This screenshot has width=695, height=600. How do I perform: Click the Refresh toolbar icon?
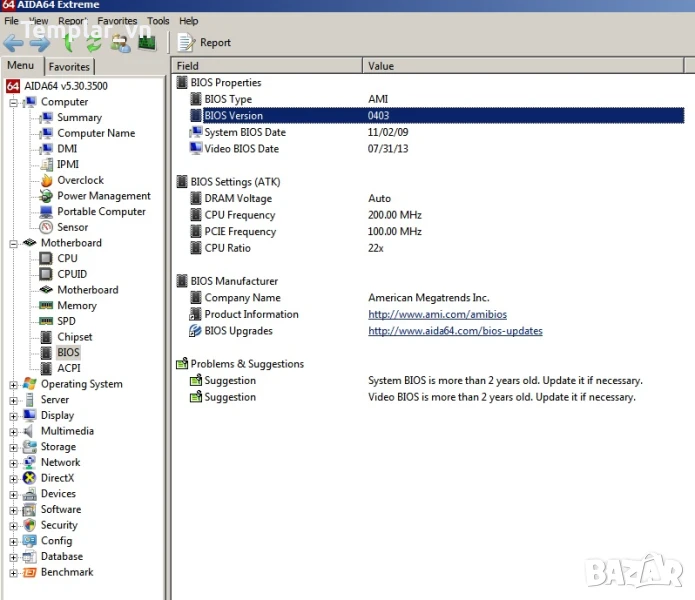click(93, 43)
